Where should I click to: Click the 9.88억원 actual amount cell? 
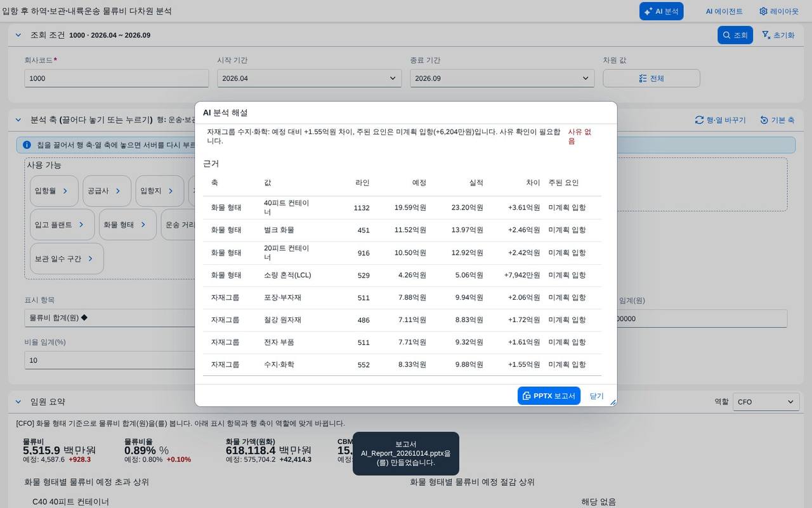pos(469,364)
